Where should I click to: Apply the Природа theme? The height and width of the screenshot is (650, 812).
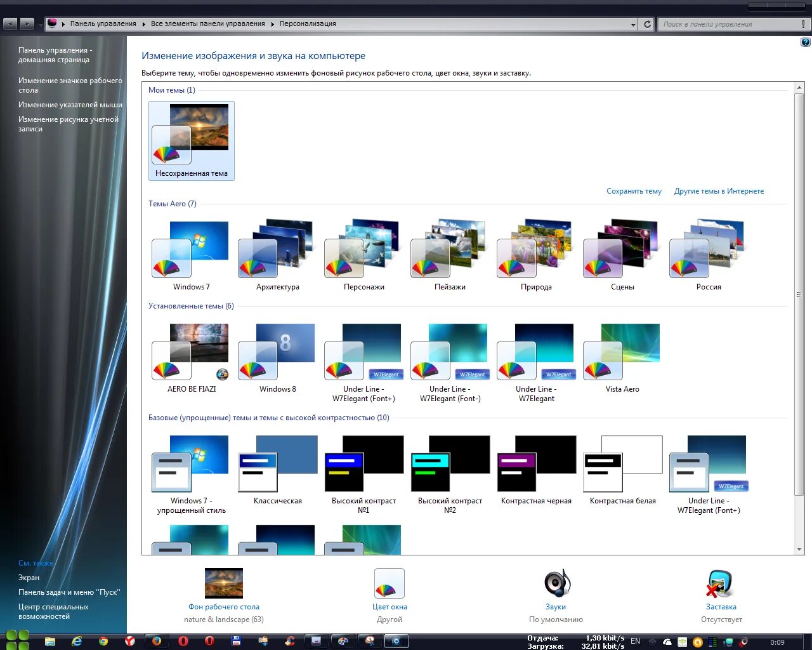pyautogui.click(x=537, y=256)
